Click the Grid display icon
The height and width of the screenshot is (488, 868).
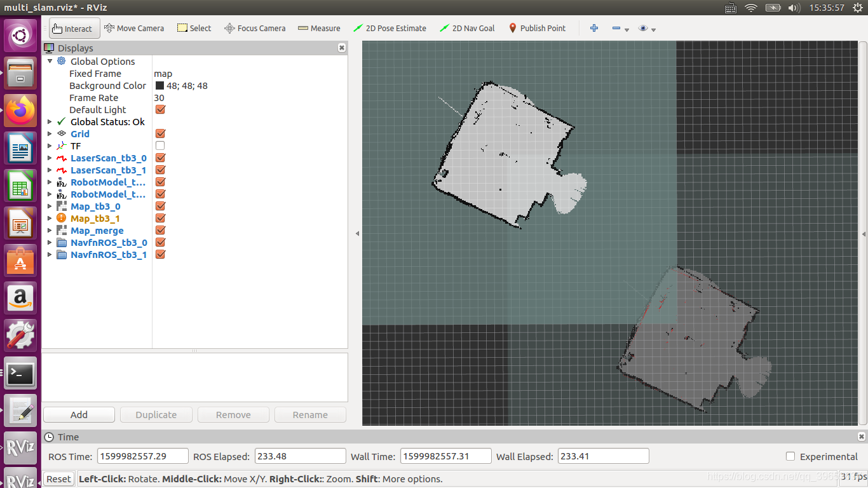pyautogui.click(x=62, y=133)
